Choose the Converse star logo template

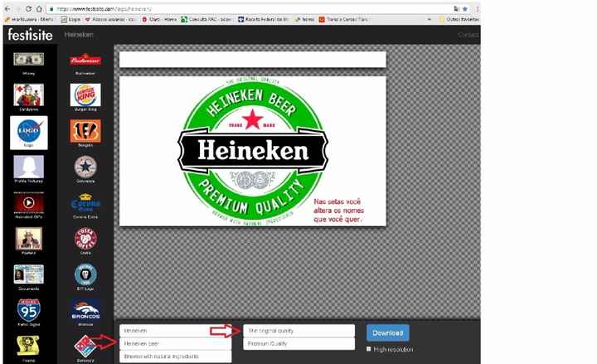pyautogui.click(x=85, y=167)
